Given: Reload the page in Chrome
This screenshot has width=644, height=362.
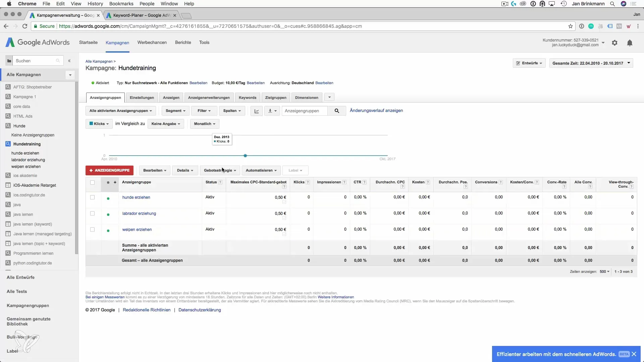Looking at the screenshot, I should (25, 26).
